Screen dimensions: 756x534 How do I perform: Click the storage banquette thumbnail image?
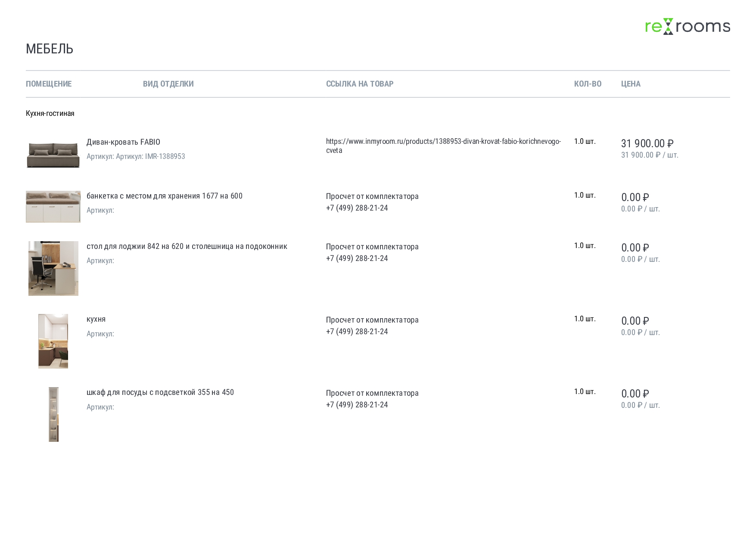(x=53, y=207)
